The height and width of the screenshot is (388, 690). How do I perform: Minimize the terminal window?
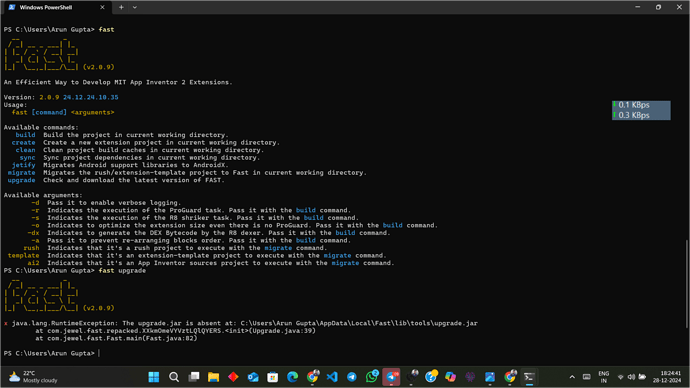coord(638,7)
